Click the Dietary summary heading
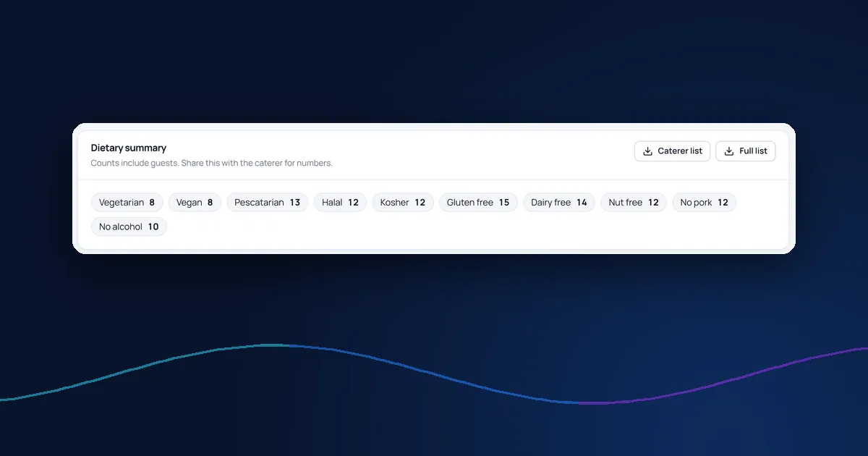 129,148
